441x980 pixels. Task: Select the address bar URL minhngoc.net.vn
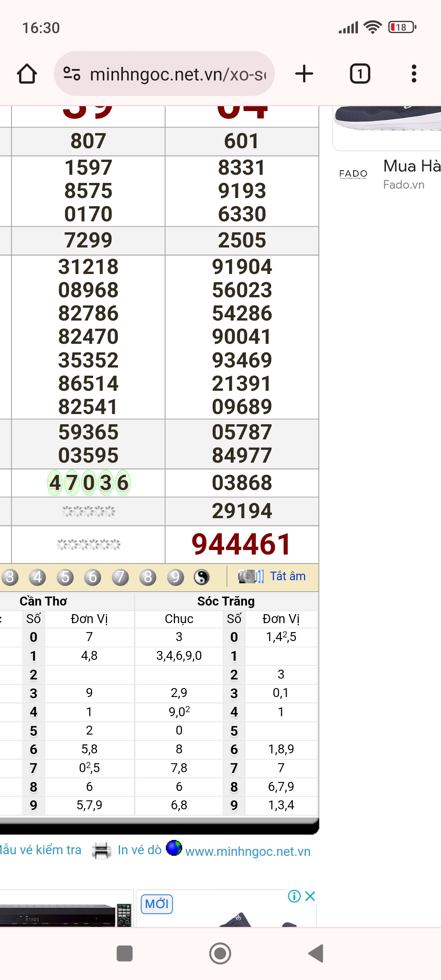pyautogui.click(x=178, y=74)
